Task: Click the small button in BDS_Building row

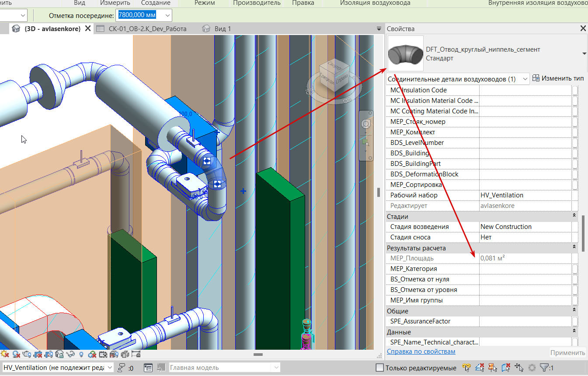Action: [575, 153]
